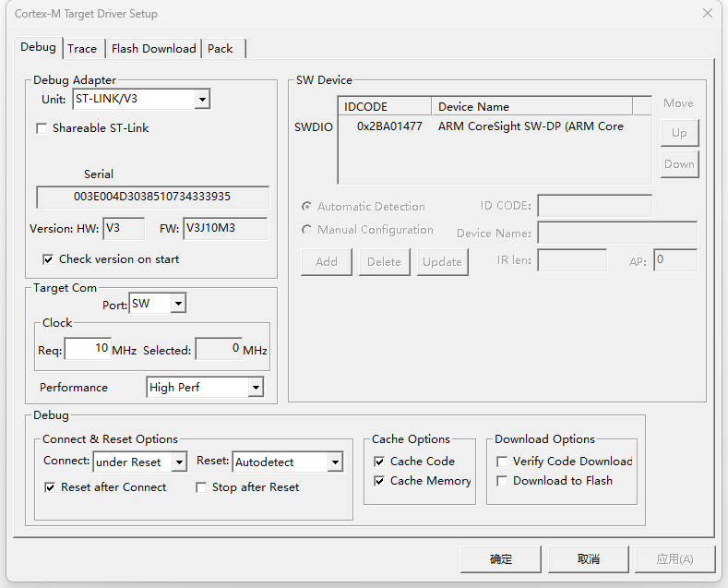Click the Delete button
The width and height of the screenshot is (728, 588).
pyautogui.click(x=385, y=262)
